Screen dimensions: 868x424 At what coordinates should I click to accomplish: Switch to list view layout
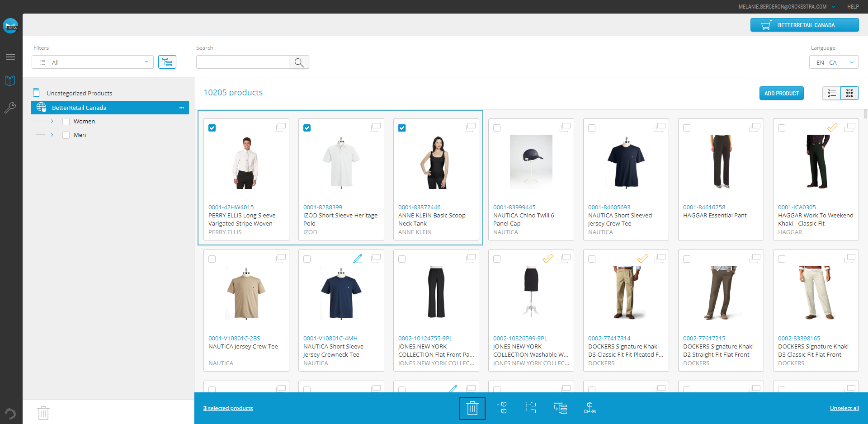click(x=831, y=93)
